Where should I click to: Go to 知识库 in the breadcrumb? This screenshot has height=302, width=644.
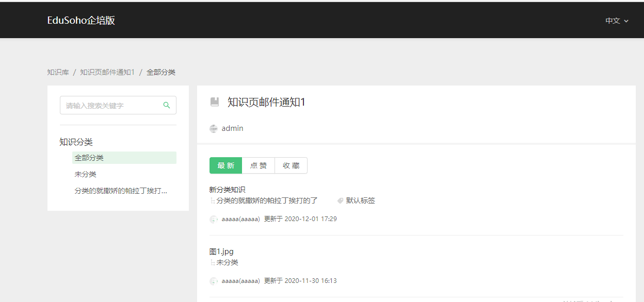[58, 72]
